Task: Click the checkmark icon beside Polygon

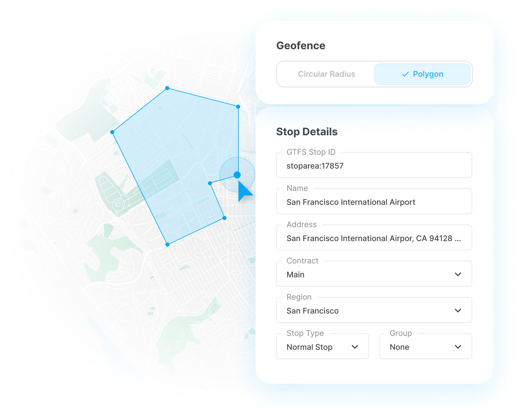Action: point(405,74)
